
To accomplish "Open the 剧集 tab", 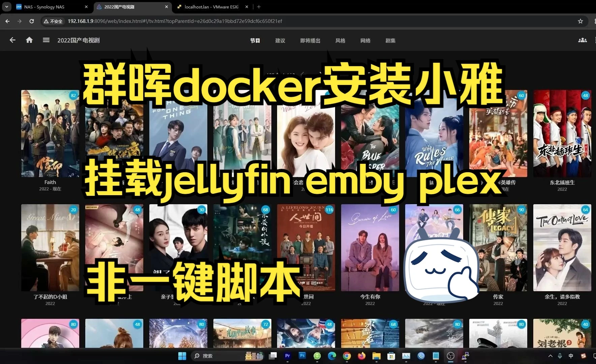I will click(390, 40).
